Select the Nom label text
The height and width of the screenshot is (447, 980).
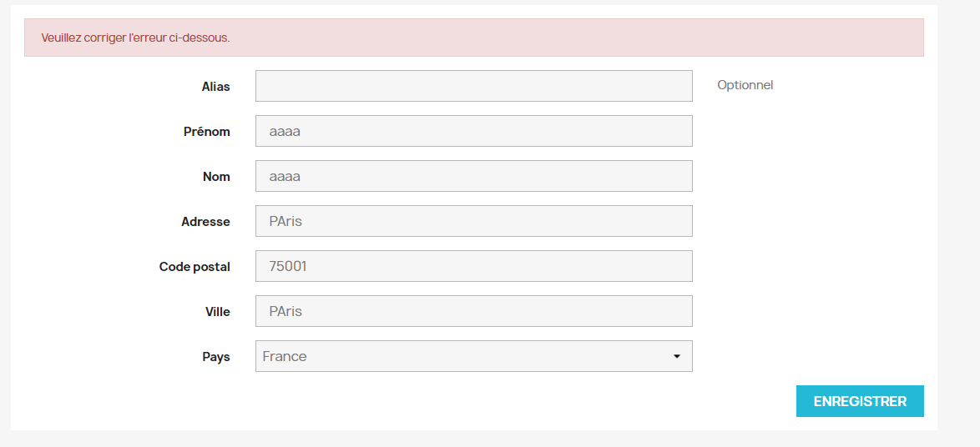[x=216, y=177]
